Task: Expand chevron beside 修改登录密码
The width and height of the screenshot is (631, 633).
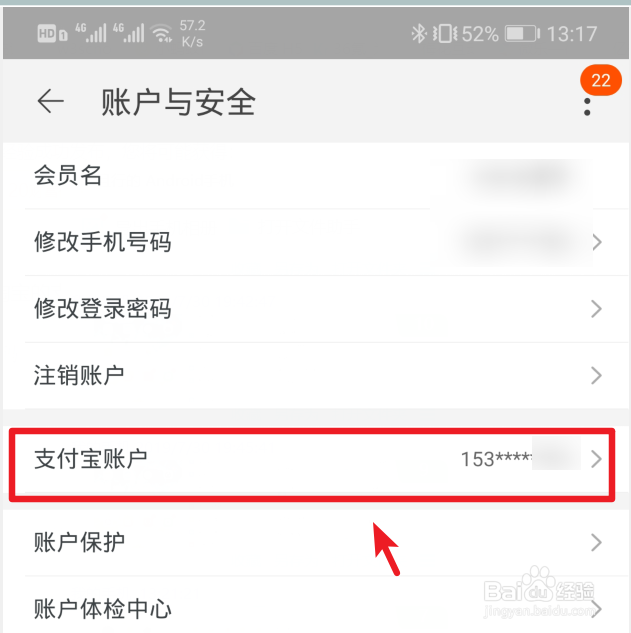Action: click(x=597, y=309)
